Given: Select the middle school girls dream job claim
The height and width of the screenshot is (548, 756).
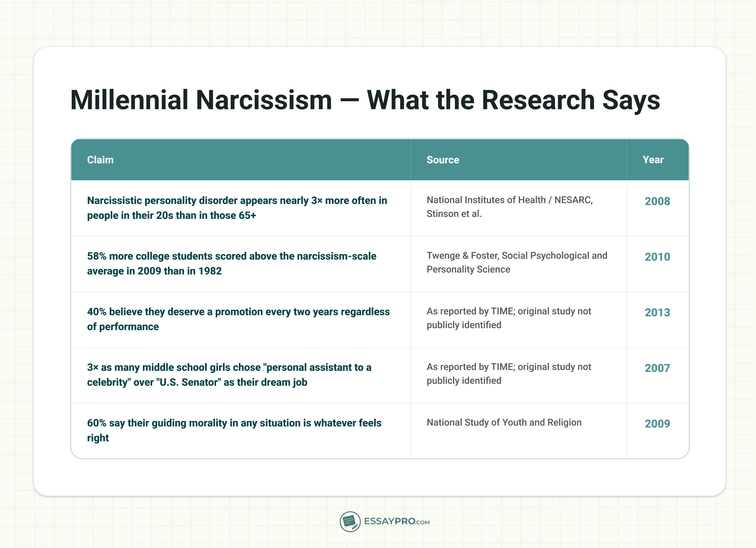Looking at the screenshot, I should pyautogui.click(x=229, y=375).
